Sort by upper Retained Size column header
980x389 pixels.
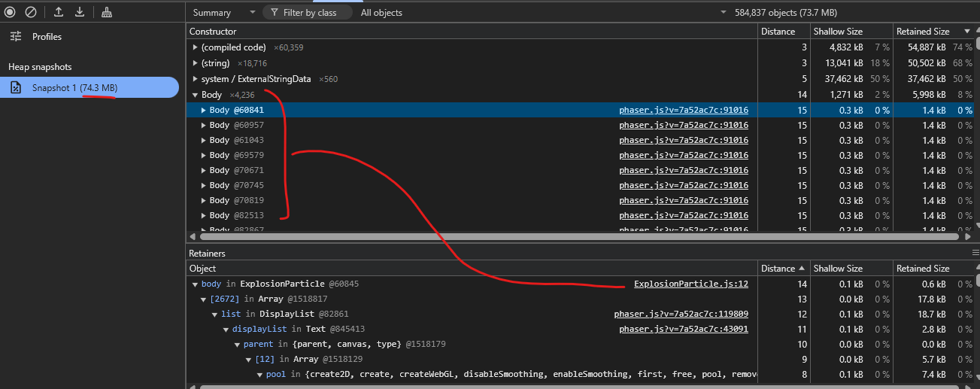tap(933, 32)
